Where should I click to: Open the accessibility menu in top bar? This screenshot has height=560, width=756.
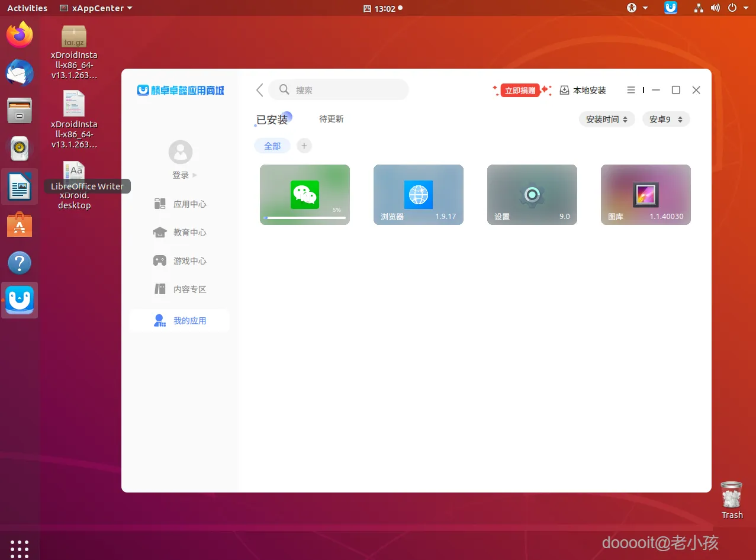click(x=637, y=8)
